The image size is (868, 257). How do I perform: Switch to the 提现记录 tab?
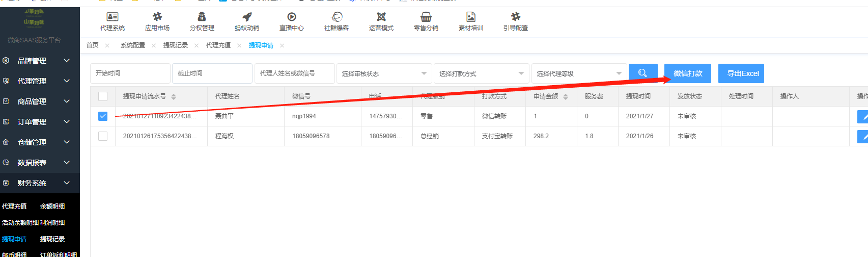tap(176, 45)
